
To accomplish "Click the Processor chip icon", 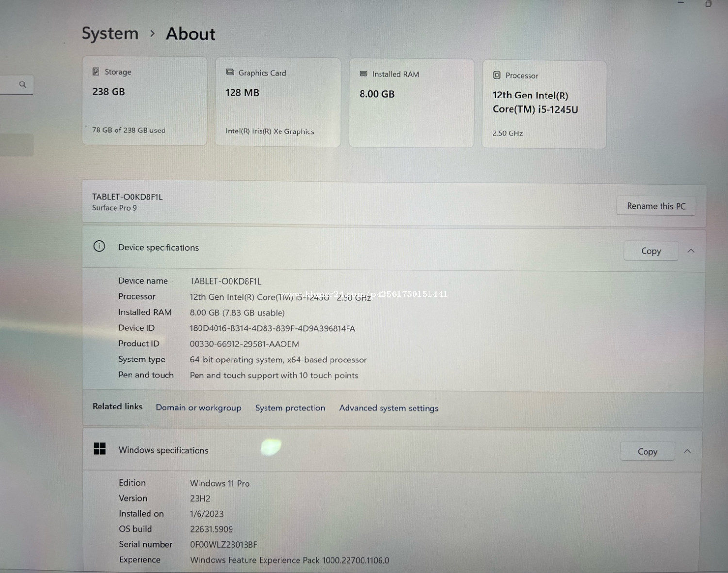I will (x=496, y=75).
